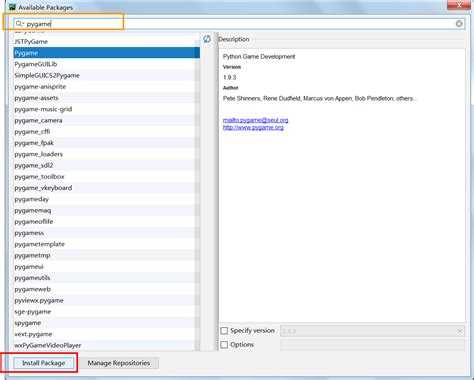Select pygameweb package

(107, 289)
